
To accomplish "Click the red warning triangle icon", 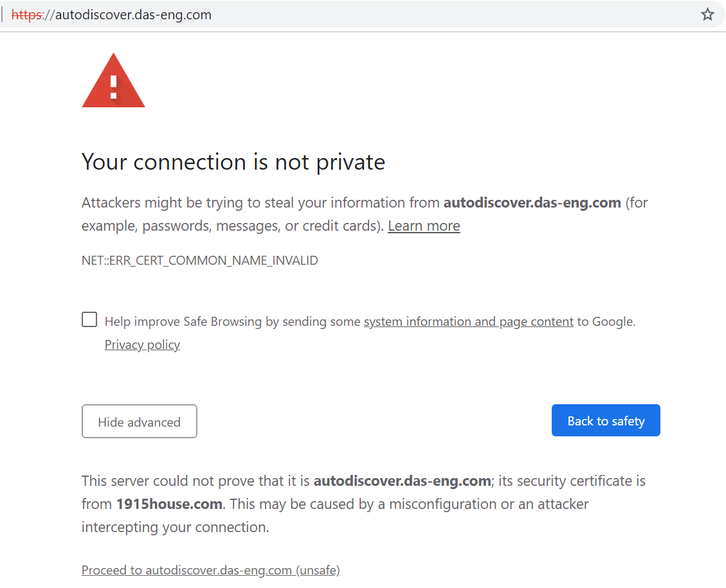I will 113,82.
